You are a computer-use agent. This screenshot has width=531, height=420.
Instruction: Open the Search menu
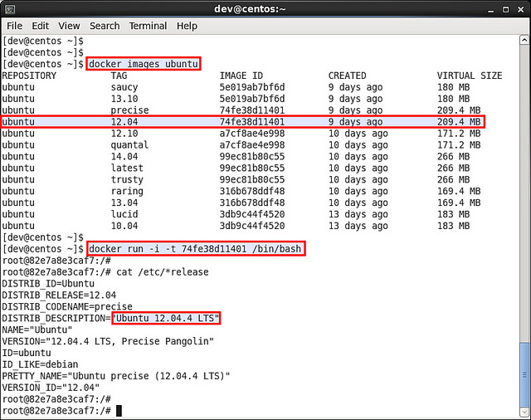(x=105, y=26)
